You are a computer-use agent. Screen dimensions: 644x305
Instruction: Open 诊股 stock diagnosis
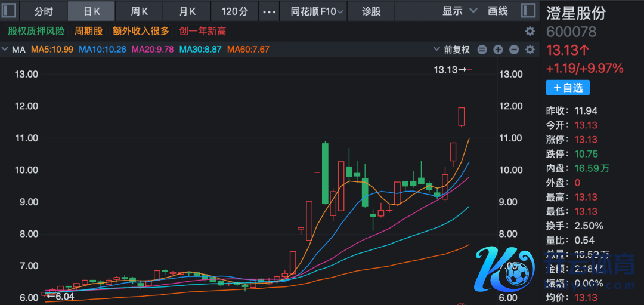pyautogui.click(x=371, y=11)
